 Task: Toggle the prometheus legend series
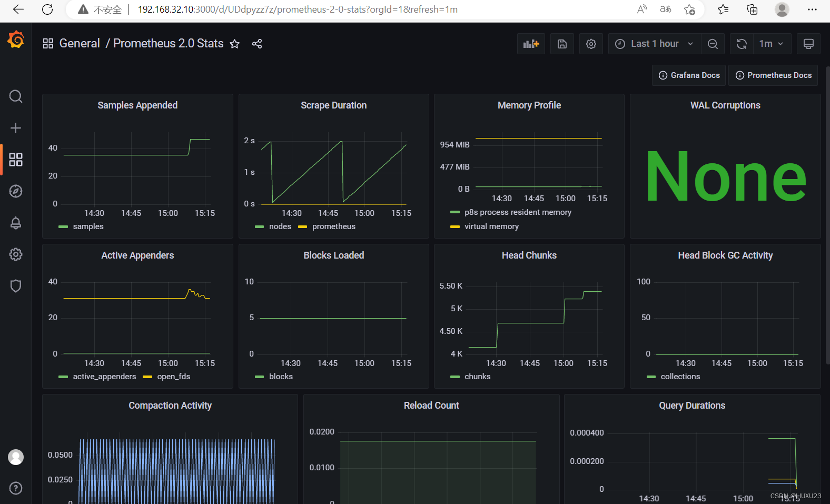click(x=334, y=226)
